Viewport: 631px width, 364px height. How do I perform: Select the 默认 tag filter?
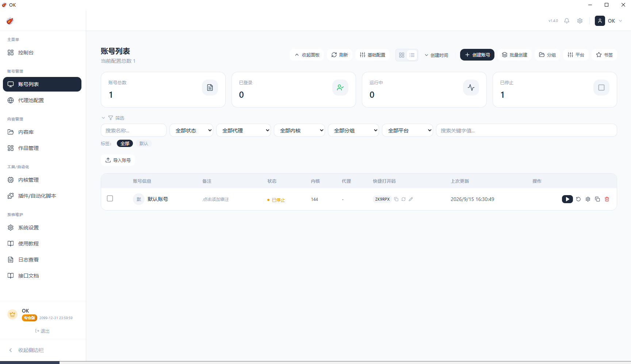tap(144, 143)
